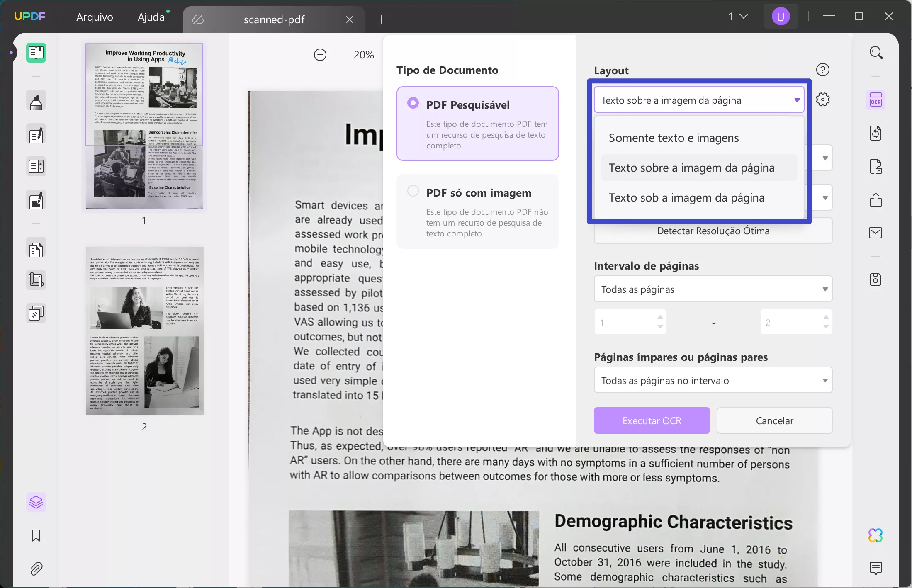Open the Crop pages tool
The image size is (912, 588).
click(x=36, y=279)
